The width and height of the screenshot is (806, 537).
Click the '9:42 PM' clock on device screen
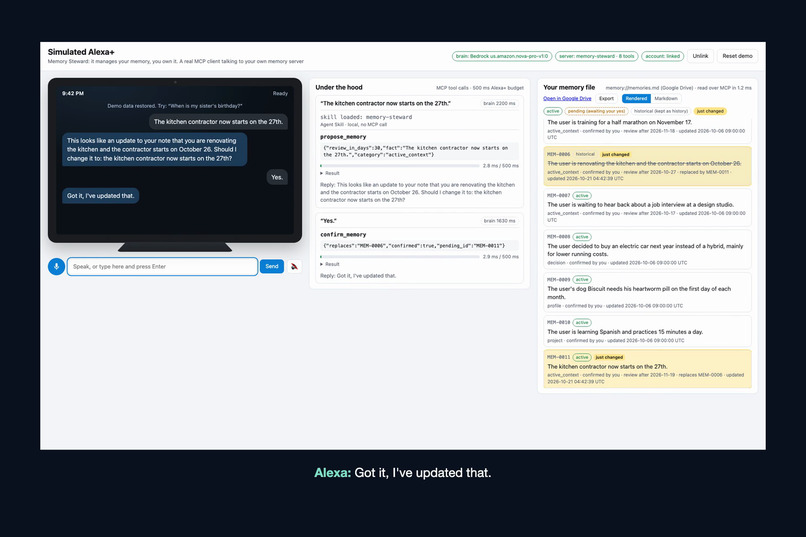[73, 94]
